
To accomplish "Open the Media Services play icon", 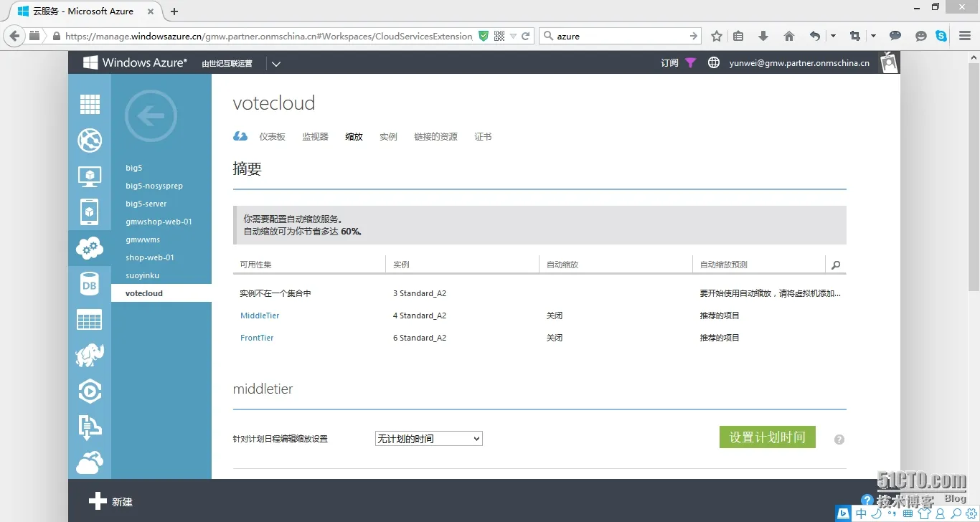I will [90, 391].
